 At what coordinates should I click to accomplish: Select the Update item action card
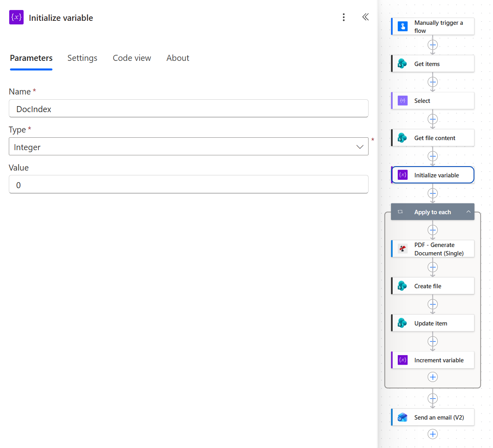tap(433, 323)
